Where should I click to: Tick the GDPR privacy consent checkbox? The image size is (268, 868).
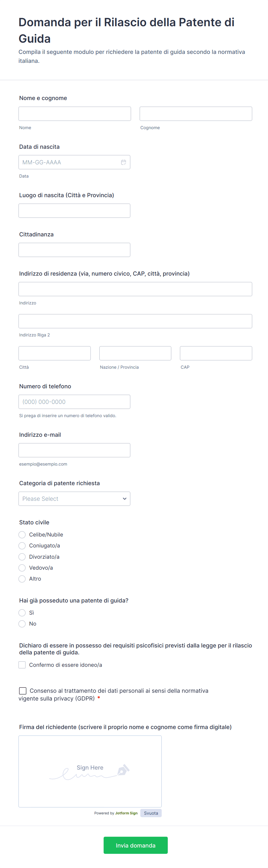[x=23, y=691]
